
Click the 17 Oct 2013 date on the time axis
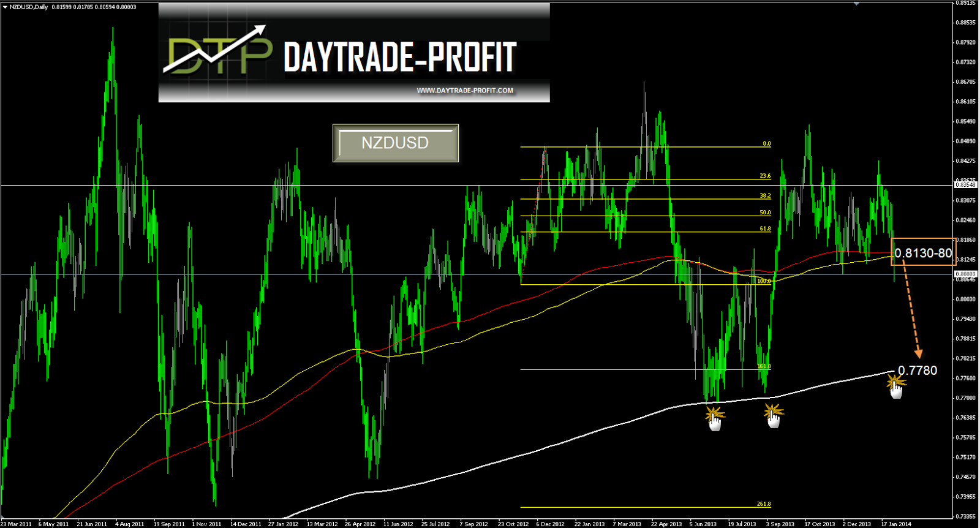820,524
